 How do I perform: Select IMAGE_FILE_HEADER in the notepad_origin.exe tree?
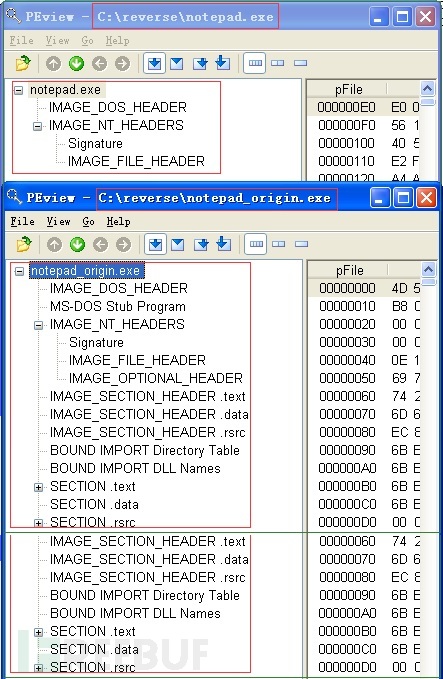[137, 360]
